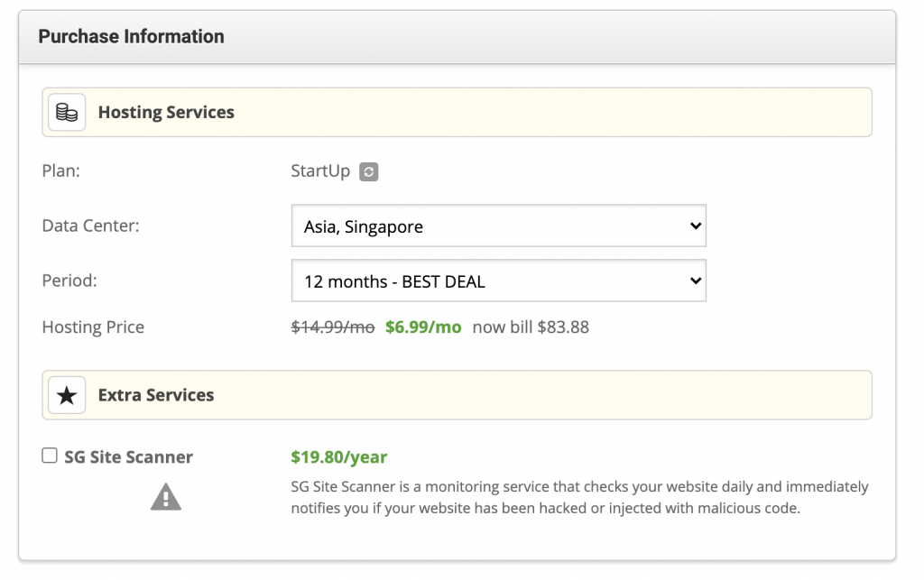The image size is (924, 580).
Task: Expand the Period dropdown showing 12 months
Action: coord(498,281)
